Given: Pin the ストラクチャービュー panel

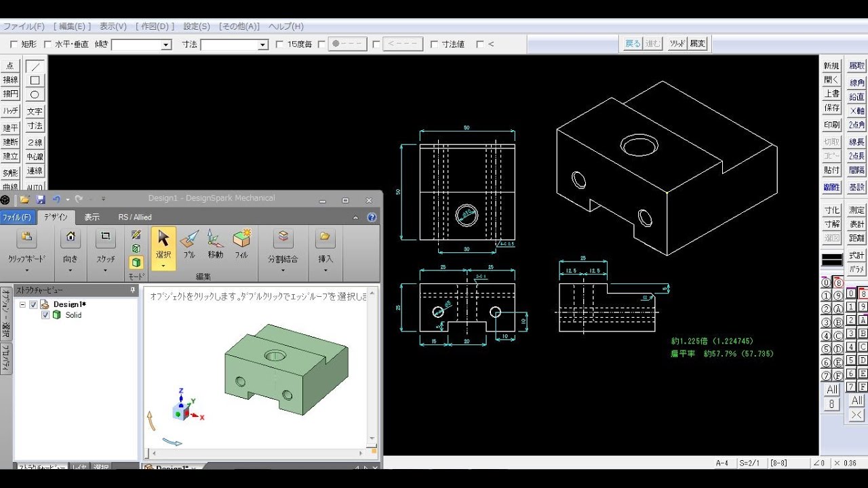Looking at the screenshot, I should pos(133,290).
